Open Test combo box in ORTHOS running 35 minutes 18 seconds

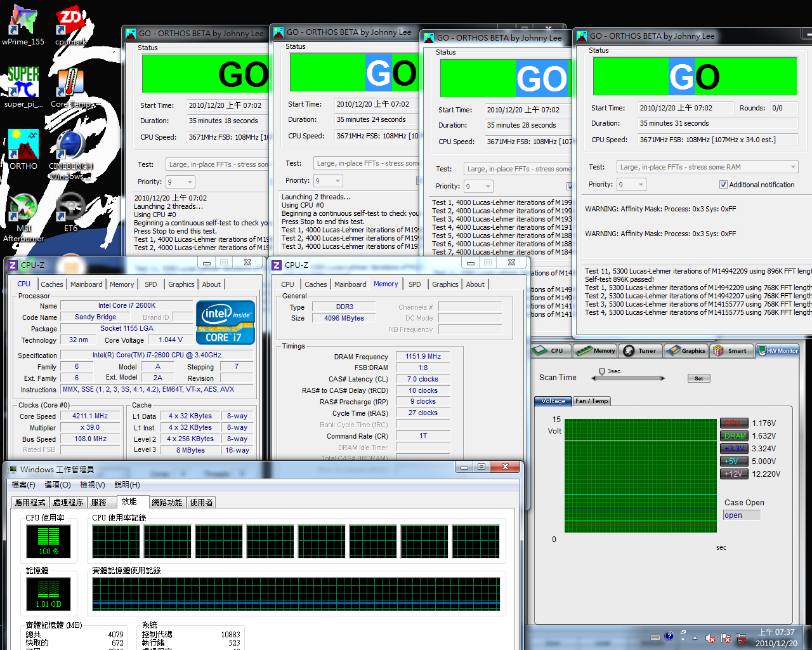(x=217, y=164)
